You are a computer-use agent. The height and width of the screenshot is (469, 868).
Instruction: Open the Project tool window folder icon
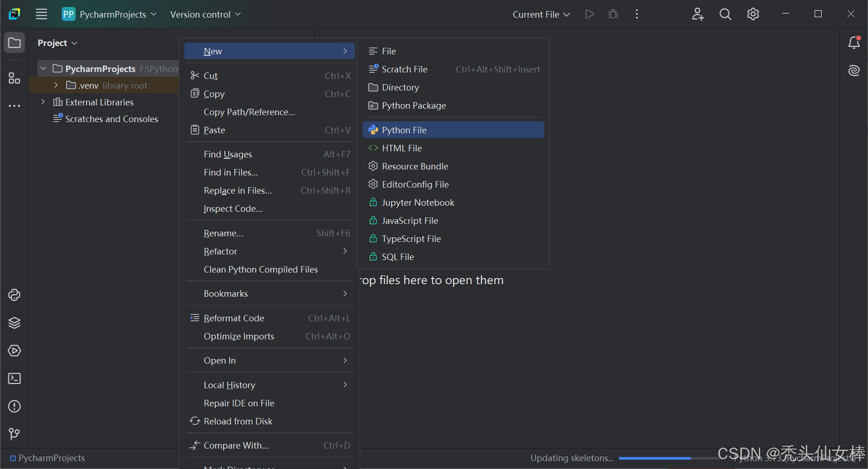tap(14, 43)
